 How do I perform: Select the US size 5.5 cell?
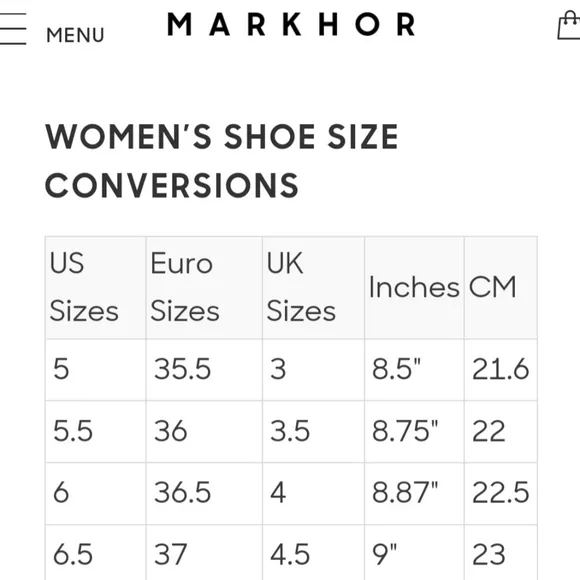(x=95, y=431)
